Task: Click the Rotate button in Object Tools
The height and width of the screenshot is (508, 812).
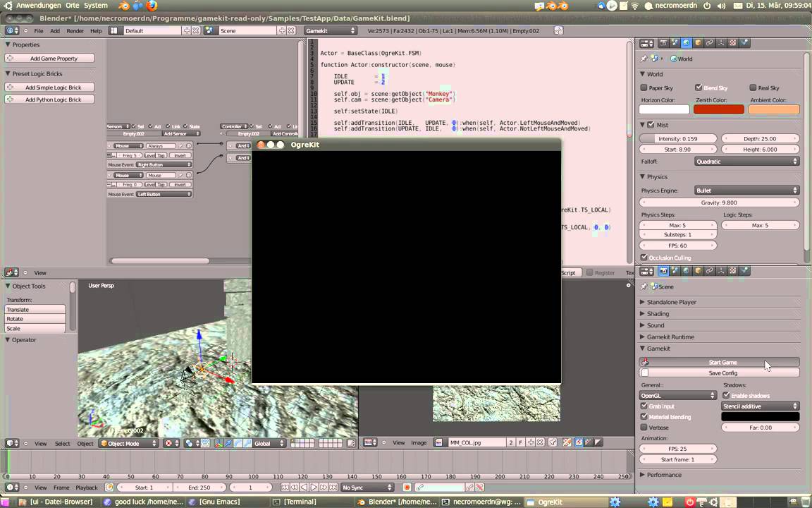Action: pyautogui.click(x=35, y=319)
